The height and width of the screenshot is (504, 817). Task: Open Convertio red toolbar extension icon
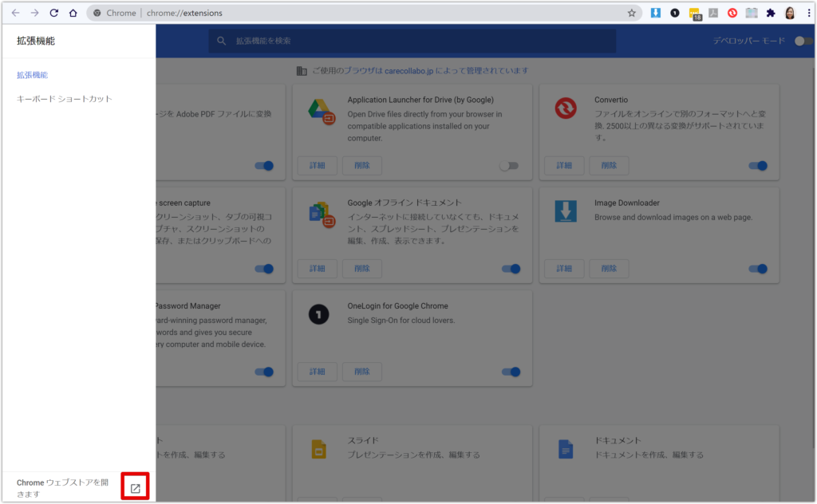coord(732,13)
